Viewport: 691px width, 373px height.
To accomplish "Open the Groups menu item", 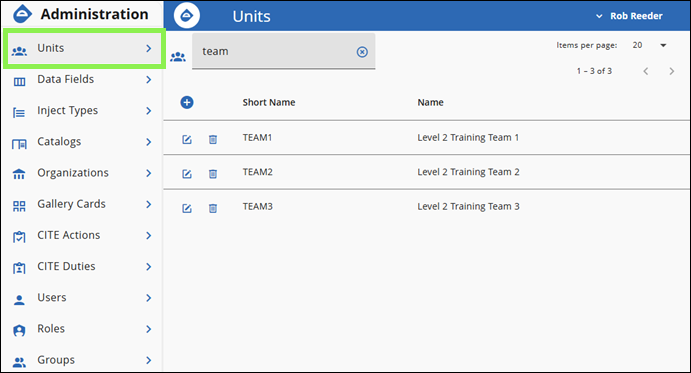I will (82, 360).
